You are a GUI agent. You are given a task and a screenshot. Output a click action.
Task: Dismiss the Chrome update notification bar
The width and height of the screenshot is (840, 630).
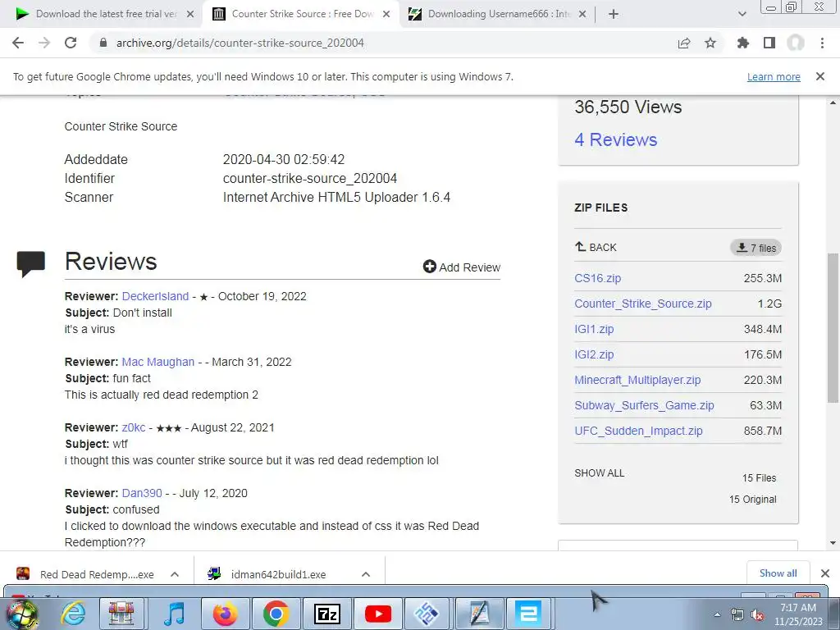click(820, 76)
